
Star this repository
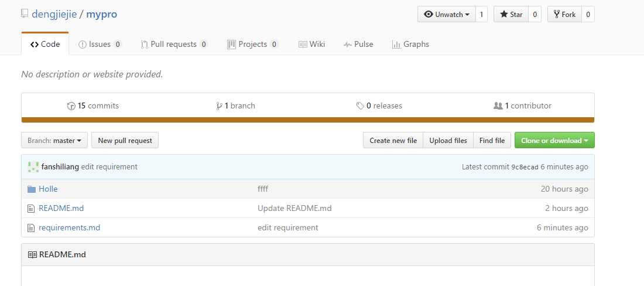click(511, 15)
